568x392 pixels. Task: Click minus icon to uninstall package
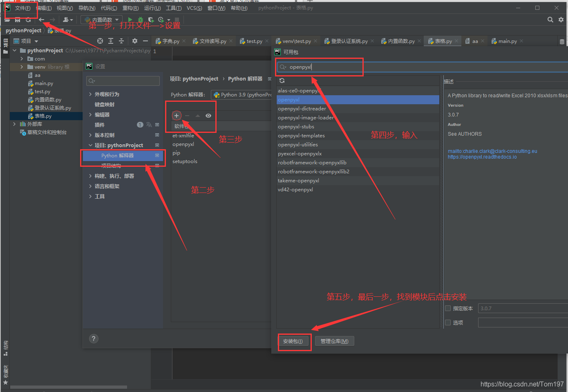tap(187, 116)
